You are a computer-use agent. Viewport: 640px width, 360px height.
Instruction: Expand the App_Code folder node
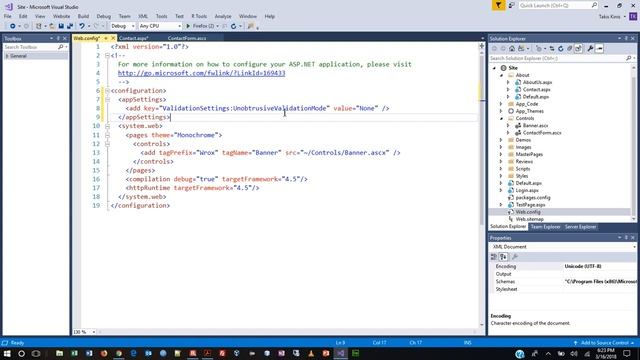click(x=502, y=104)
